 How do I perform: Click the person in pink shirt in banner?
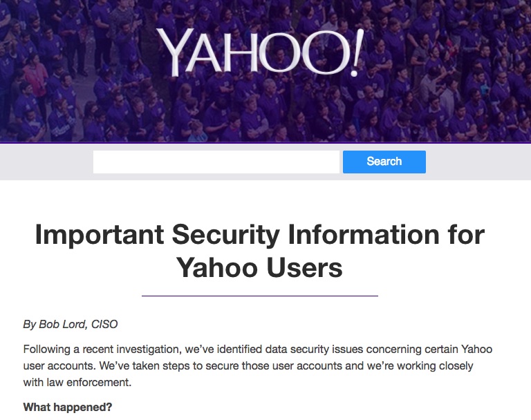click(35, 79)
